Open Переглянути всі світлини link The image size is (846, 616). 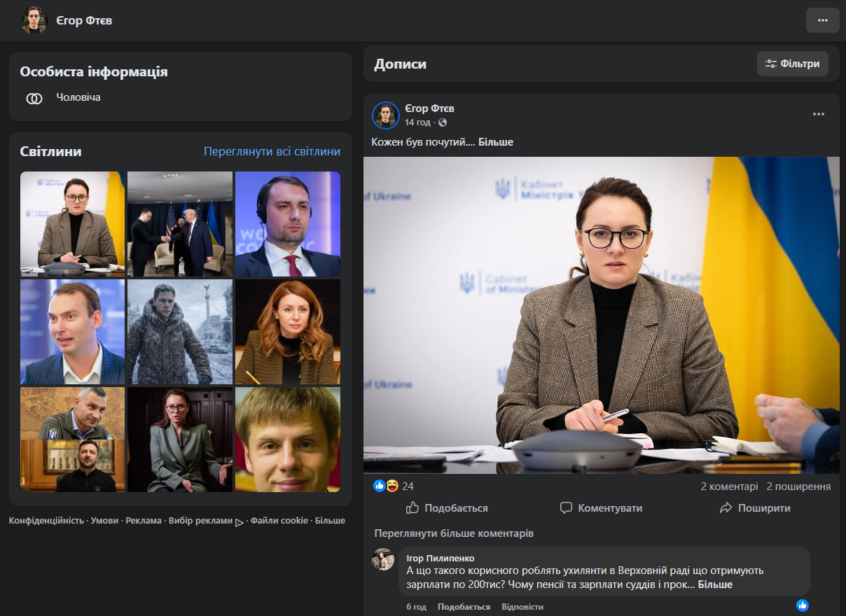[272, 151]
